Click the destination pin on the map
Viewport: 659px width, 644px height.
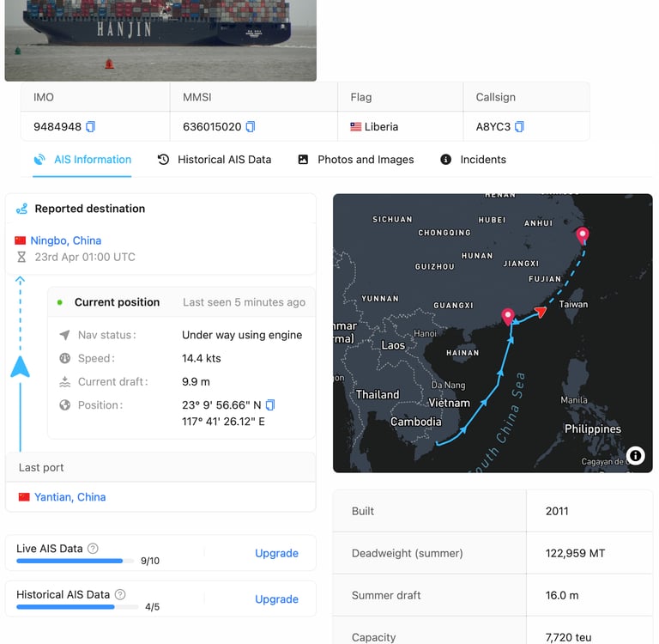pos(582,235)
